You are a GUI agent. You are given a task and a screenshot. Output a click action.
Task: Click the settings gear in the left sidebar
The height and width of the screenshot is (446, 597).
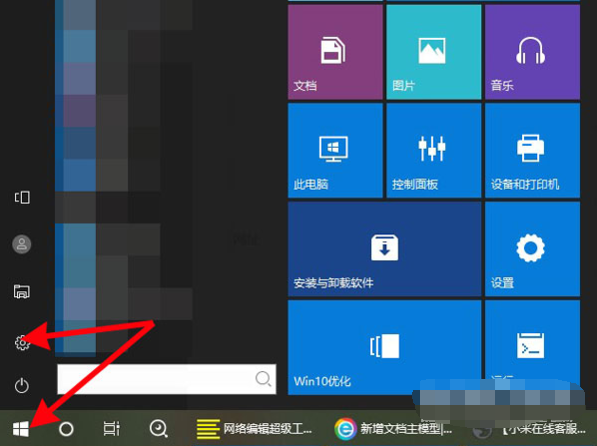pos(22,342)
